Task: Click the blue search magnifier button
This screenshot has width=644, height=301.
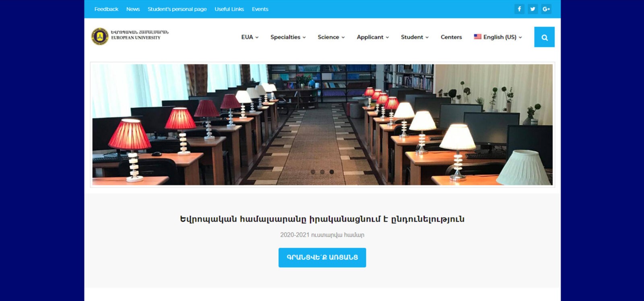Action: tap(544, 37)
